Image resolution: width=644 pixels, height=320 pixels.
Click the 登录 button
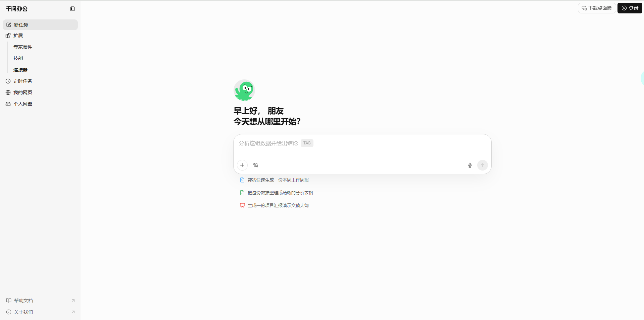tap(630, 8)
